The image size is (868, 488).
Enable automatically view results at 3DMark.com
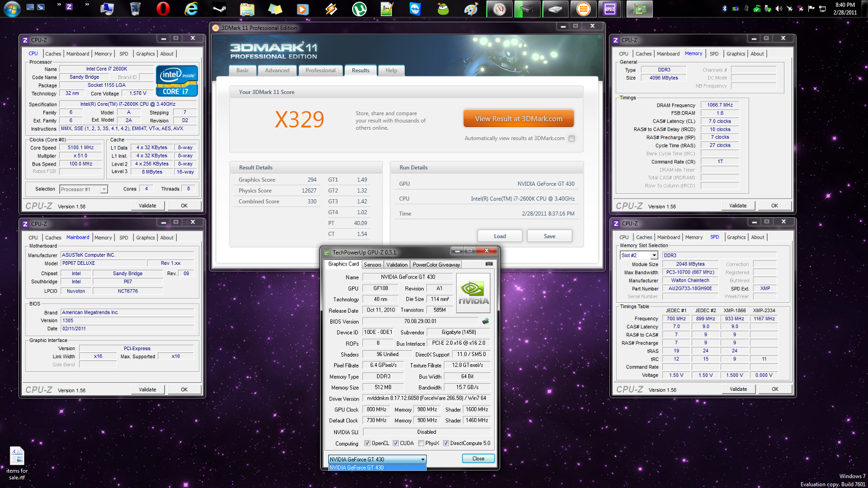(571, 138)
